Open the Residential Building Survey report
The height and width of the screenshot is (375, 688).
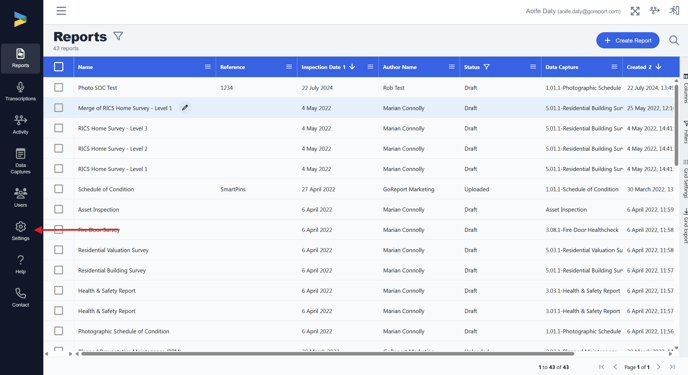112,270
